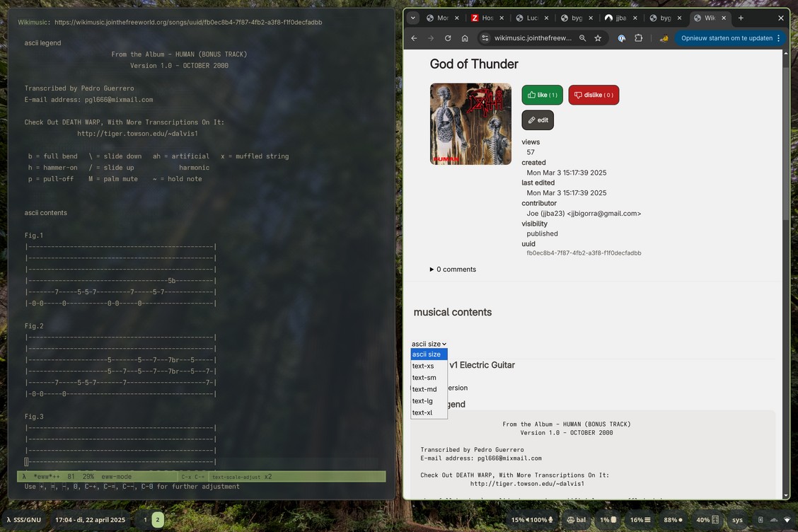The image size is (798, 532).
Task: Switch to workspace 1 in the bar
Action: coord(146,520)
